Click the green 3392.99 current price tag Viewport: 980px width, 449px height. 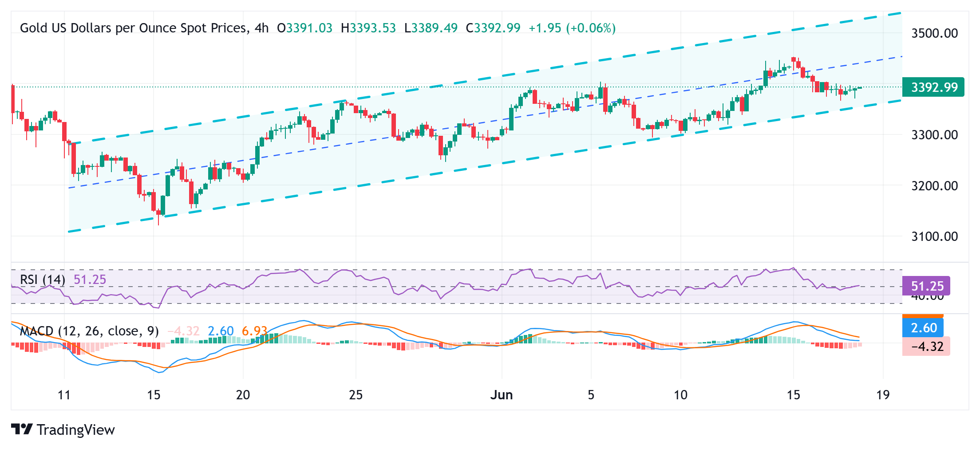(933, 87)
